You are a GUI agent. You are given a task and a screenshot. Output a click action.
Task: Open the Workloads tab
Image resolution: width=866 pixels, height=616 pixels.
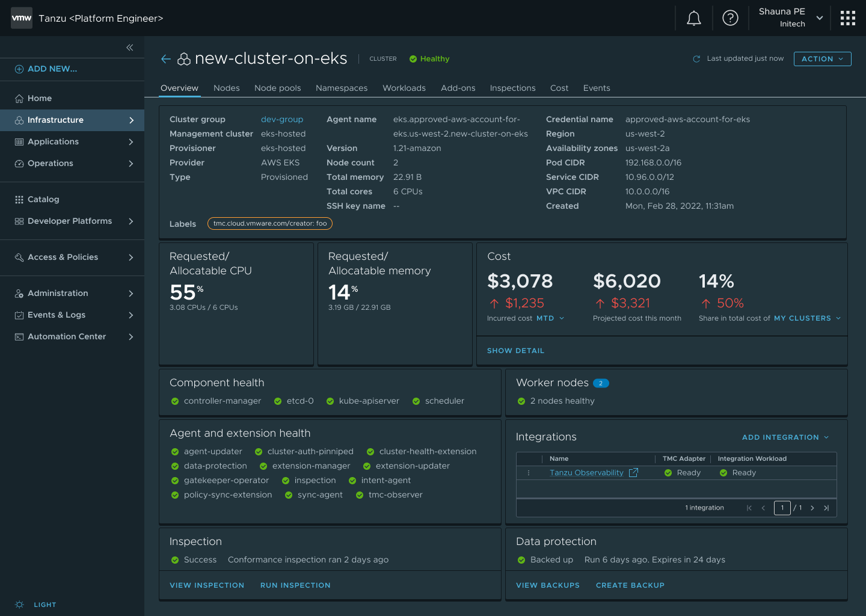click(404, 88)
